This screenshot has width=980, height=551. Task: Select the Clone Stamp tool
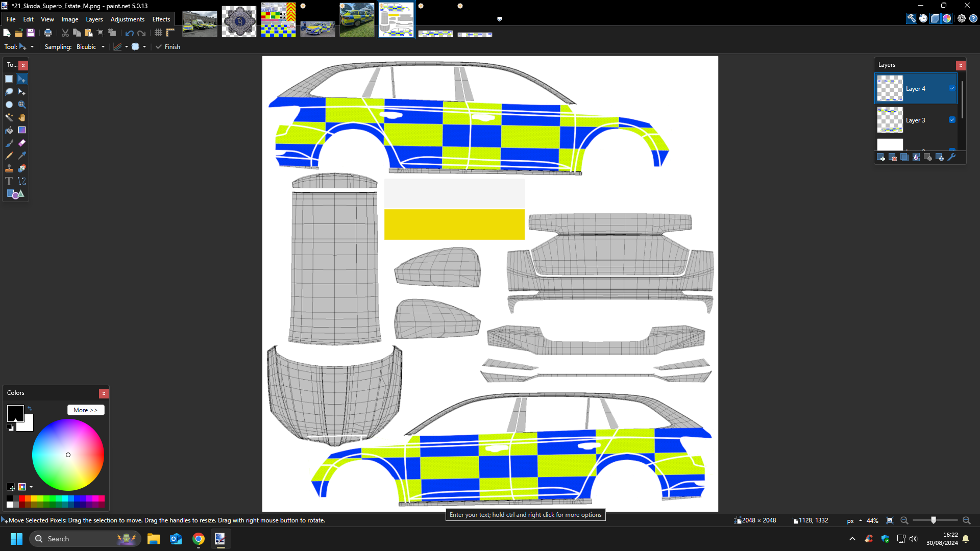click(x=9, y=168)
